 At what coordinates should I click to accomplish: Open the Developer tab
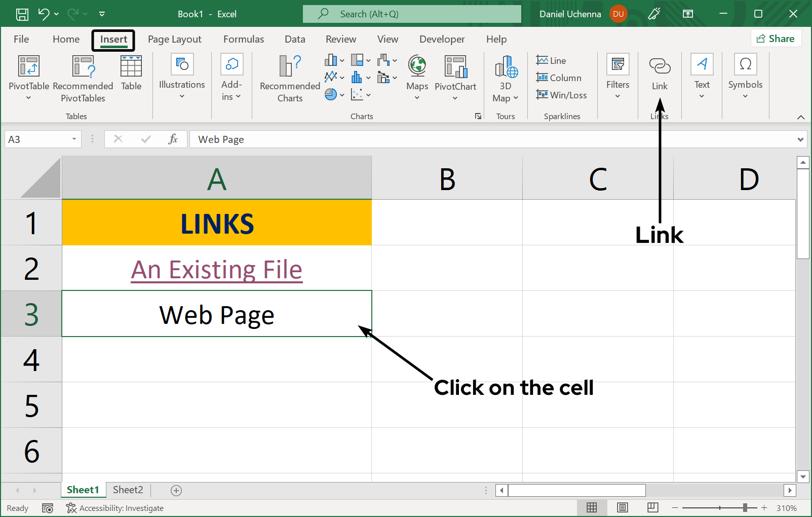[x=442, y=39]
